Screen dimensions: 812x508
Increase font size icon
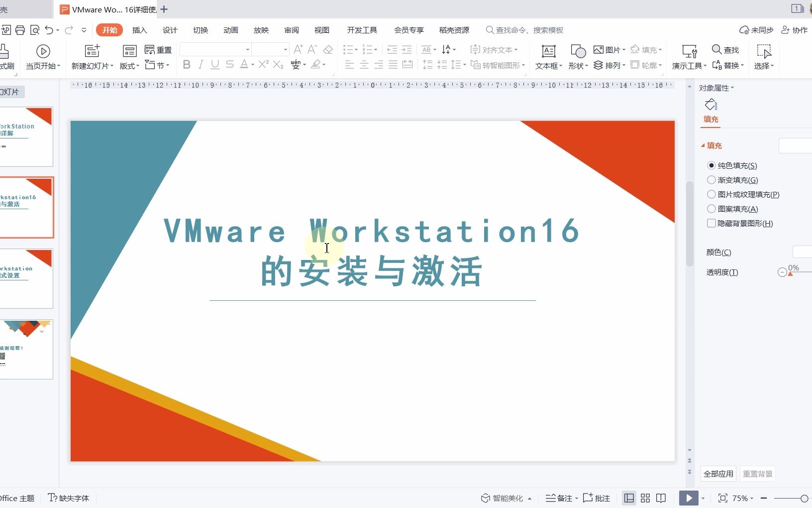point(298,49)
